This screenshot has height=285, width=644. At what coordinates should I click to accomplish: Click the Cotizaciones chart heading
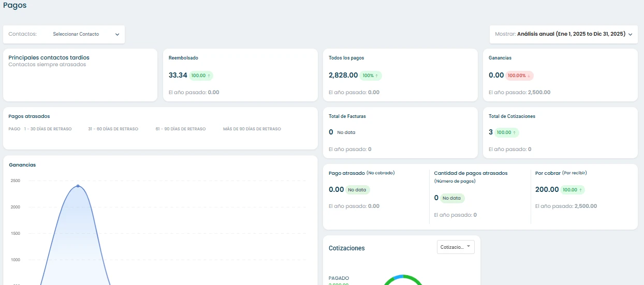tap(347, 248)
